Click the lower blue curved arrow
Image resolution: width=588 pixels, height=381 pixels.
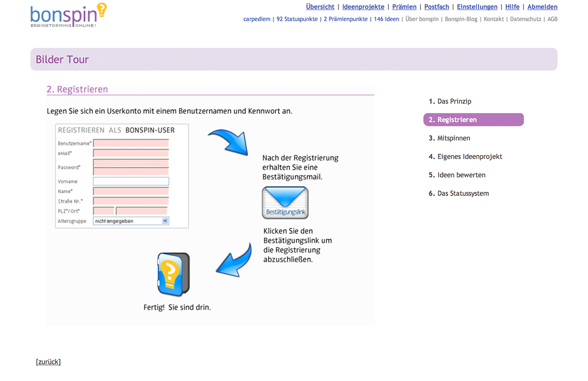click(x=235, y=260)
